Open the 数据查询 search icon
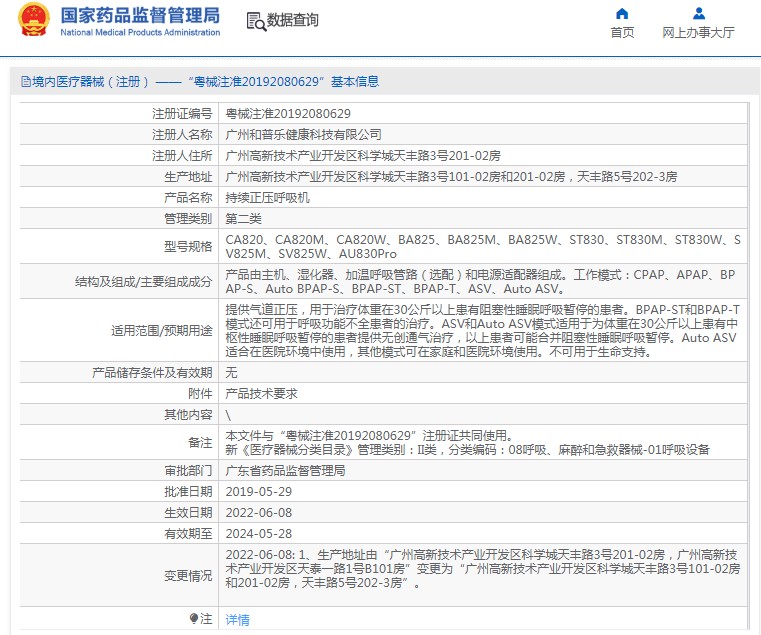761x635 pixels. pyautogui.click(x=256, y=21)
